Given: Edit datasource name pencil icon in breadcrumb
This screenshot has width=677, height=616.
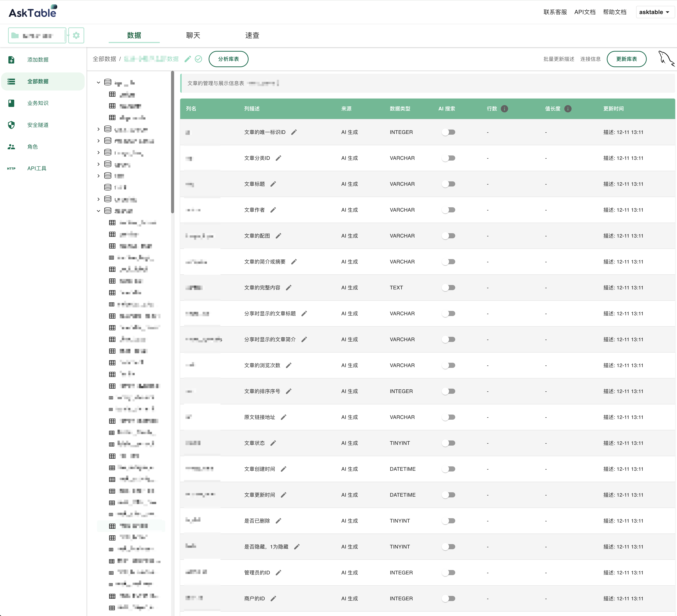Looking at the screenshot, I should (x=188, y=59).
